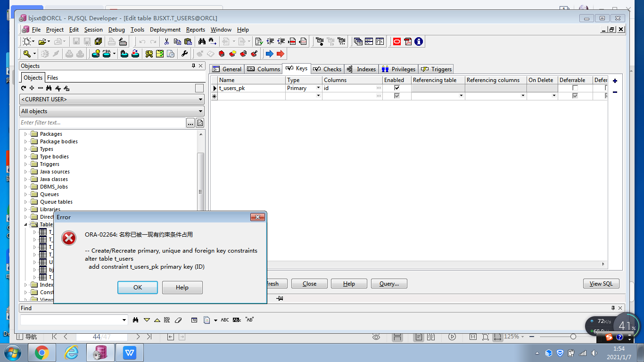
Task: Switch to the General tab
Action: pyautogui.click(x=227, y=69)
